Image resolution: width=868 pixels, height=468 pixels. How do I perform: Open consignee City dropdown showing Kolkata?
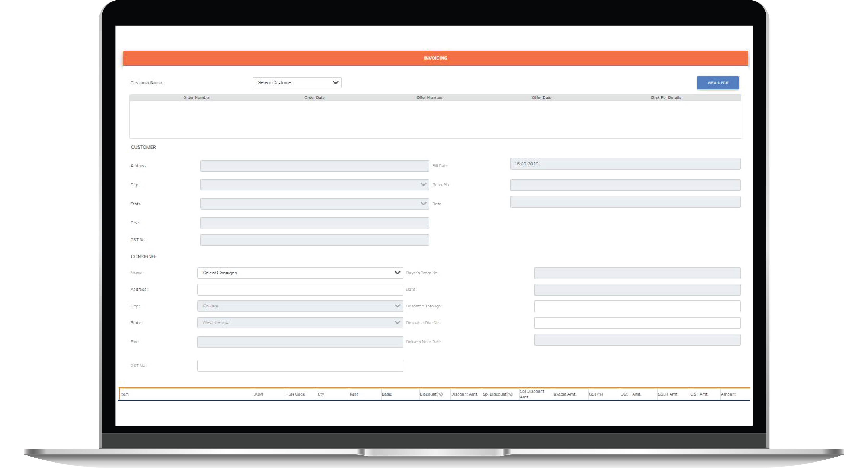[300, 306]
